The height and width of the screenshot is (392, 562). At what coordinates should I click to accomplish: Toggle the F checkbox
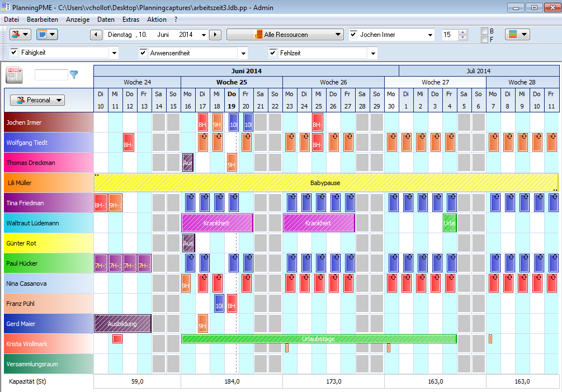pyautogui.click(x=485, y=39)
